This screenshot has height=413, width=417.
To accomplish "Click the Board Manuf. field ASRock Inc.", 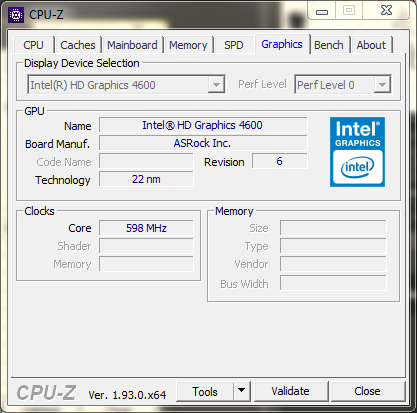I will tap(203, 143).
